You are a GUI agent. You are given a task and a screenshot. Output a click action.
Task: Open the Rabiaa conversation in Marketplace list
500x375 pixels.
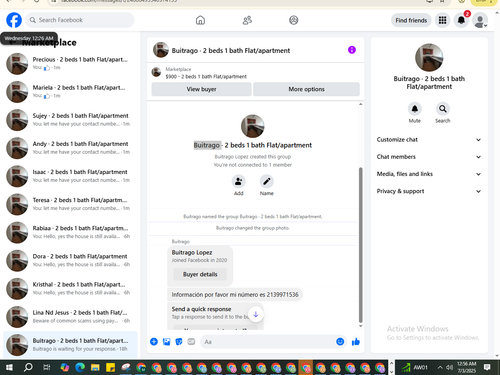(x=70, y=232)
